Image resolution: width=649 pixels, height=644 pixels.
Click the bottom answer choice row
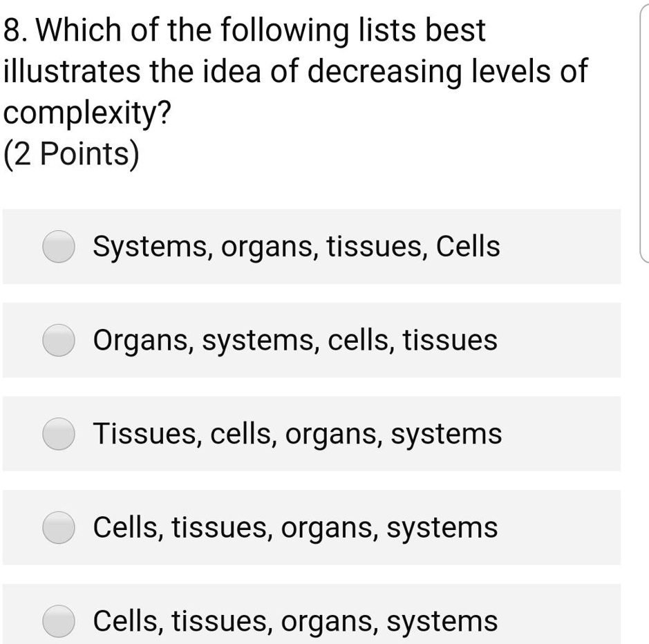311,621
